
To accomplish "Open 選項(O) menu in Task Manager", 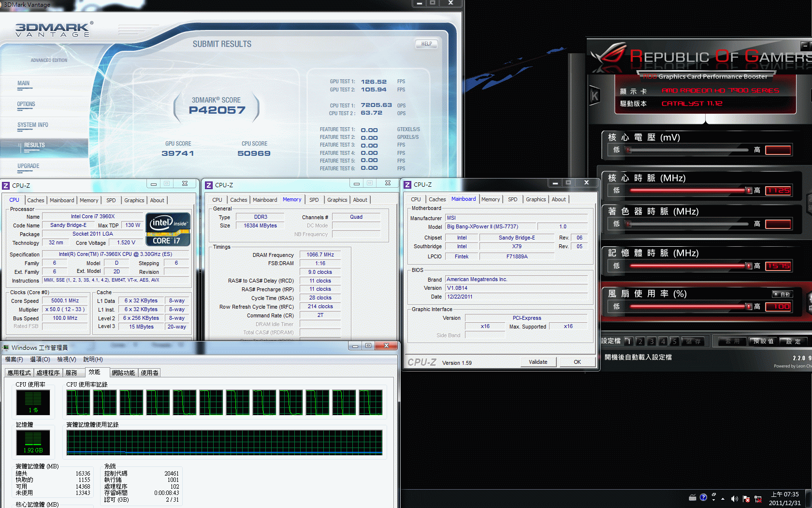I will click(40, 359).
